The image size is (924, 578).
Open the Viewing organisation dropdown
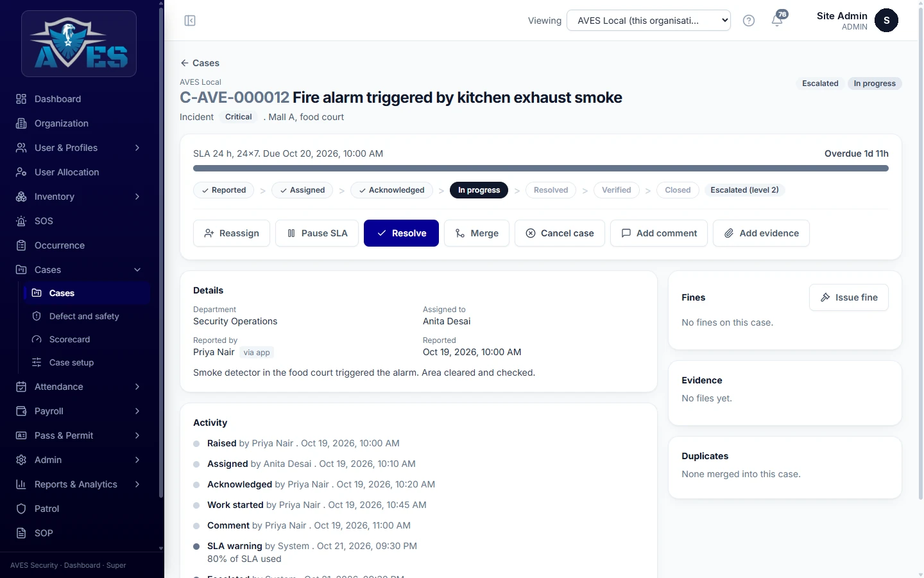click(x=649, y=21)
